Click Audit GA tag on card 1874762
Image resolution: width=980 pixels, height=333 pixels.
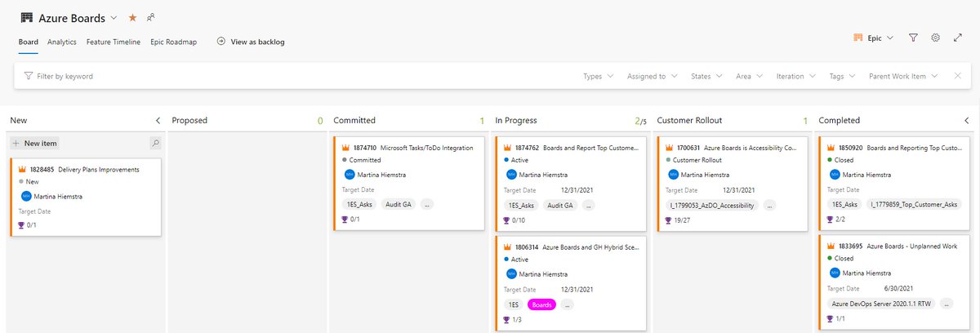tap(560, 206)
